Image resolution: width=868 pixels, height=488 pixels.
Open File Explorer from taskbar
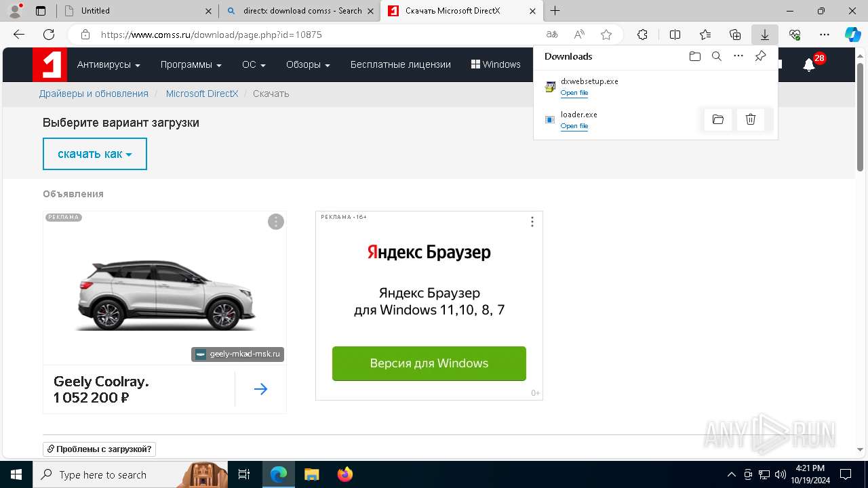pos(311,474)
